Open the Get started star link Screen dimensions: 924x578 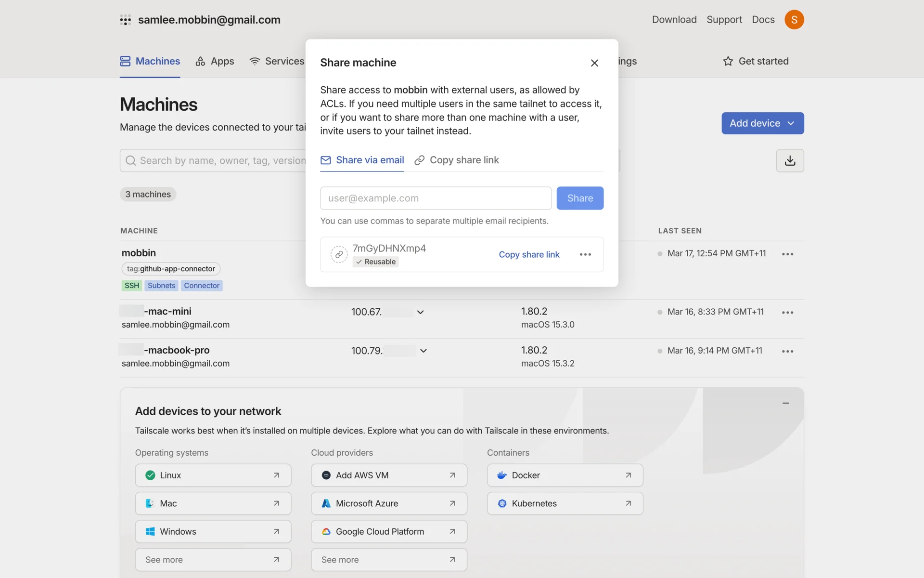[x=756, y=61]
